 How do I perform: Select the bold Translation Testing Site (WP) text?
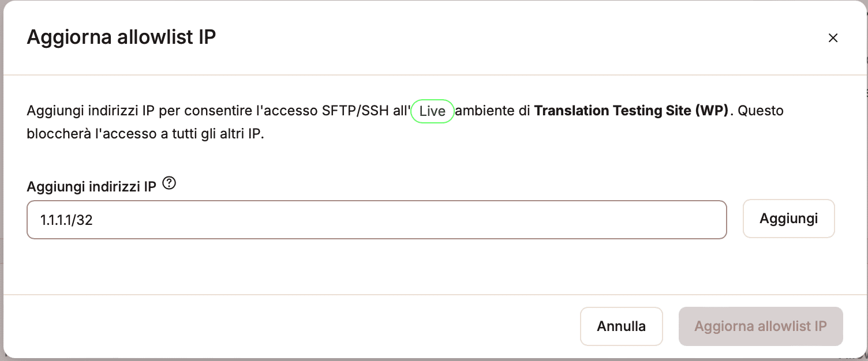(x=632, y=110)
